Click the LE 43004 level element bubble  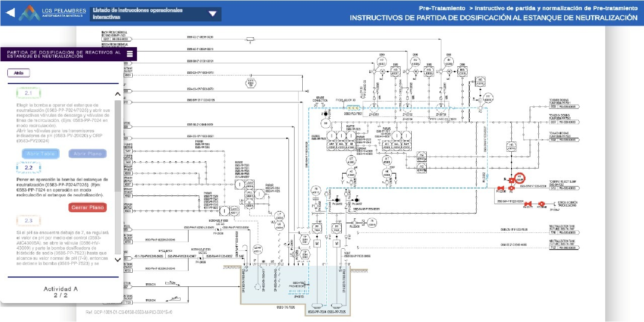click(x=279, y=226)
